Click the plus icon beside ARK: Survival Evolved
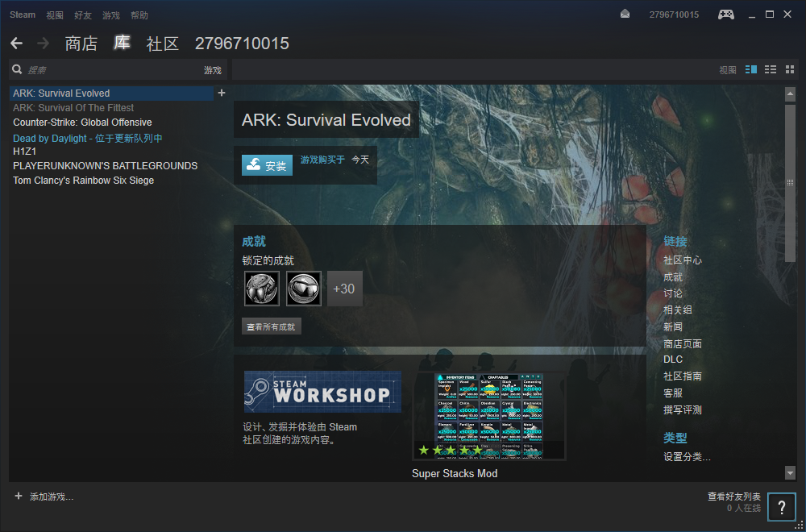This screenshot has width=806, height=532. [222, 93]
